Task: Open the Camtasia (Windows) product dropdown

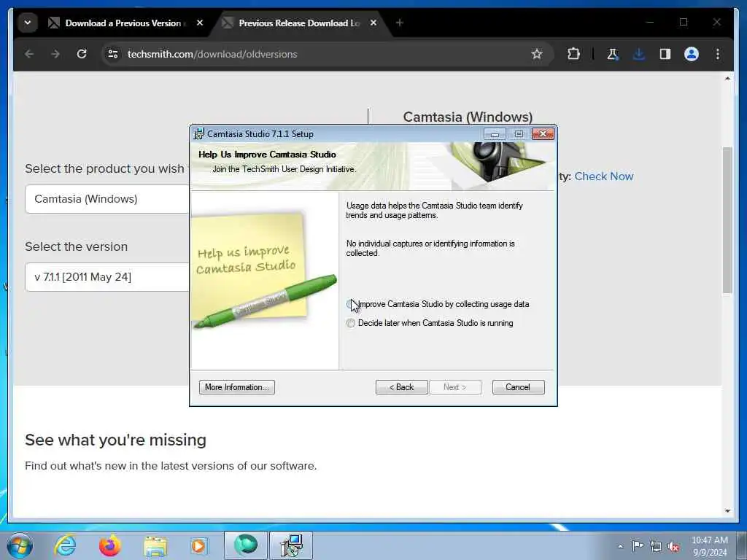Action: point(107,199)
